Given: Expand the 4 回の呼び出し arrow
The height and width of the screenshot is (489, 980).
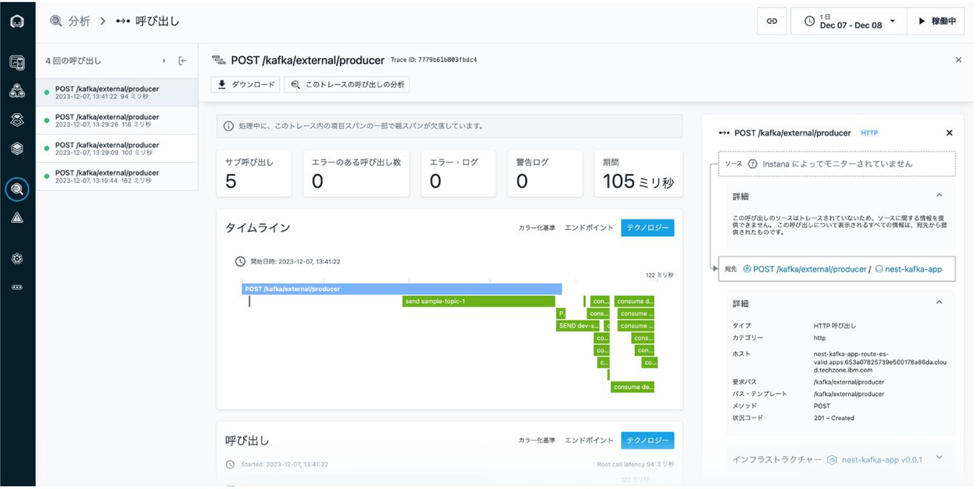Looking at the screenshot, I should 164,61.
